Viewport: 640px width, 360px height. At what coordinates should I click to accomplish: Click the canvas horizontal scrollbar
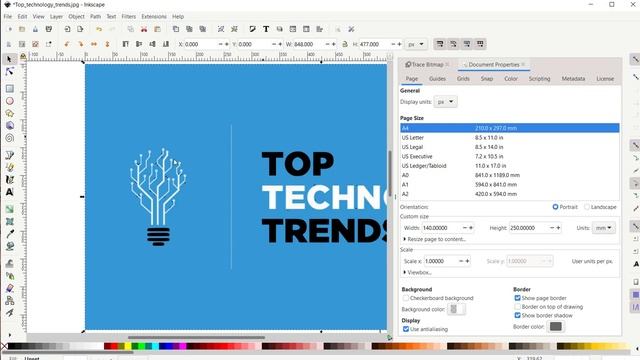coord(196,338)
